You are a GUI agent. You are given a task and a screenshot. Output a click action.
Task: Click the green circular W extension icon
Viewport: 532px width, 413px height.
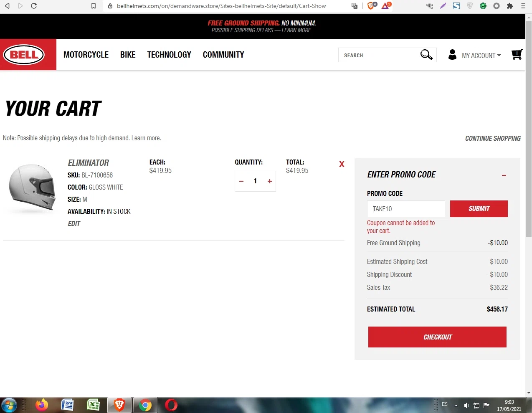(483, 6)
